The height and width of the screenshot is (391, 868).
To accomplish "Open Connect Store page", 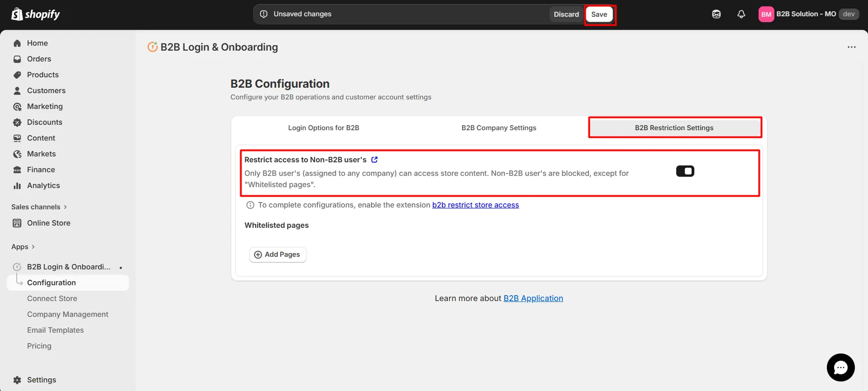I will 52,298.
